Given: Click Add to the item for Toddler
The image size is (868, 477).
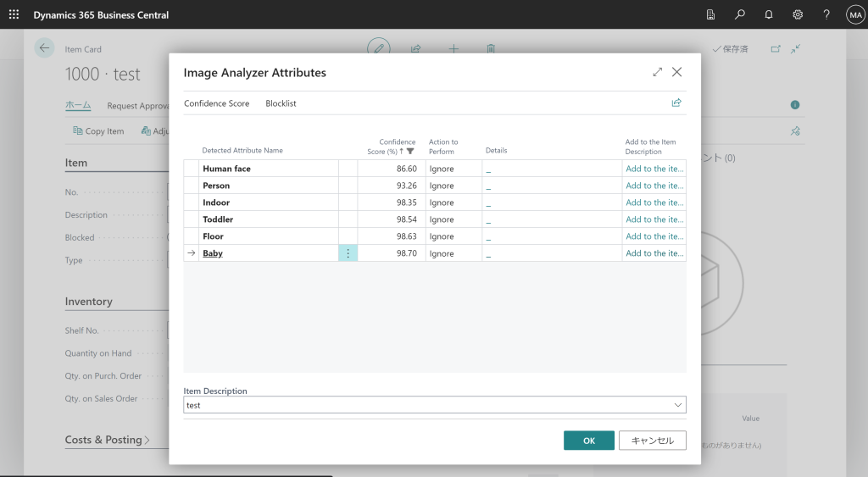Looking at the screenshot, I should point(654,219).
